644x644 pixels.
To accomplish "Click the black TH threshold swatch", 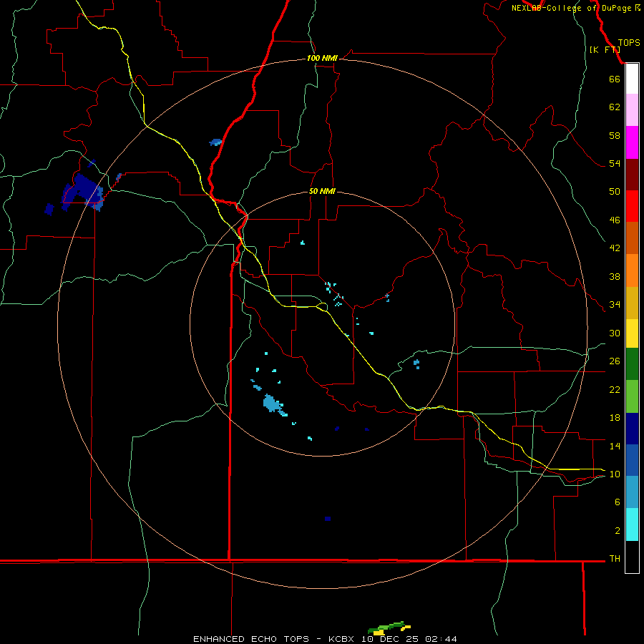I will (x=632, y=557).
